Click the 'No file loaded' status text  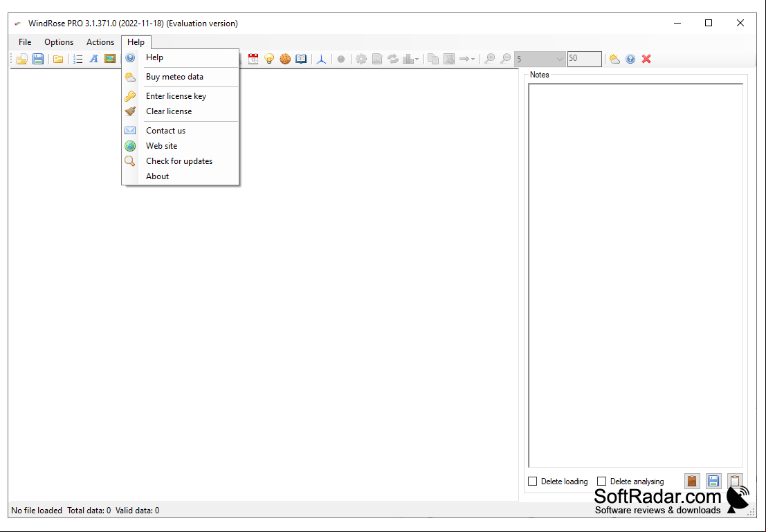(37, 511)
